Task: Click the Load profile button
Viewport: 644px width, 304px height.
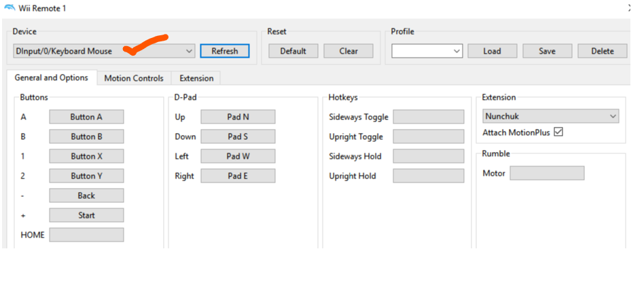Action: [x=492, y=51]
